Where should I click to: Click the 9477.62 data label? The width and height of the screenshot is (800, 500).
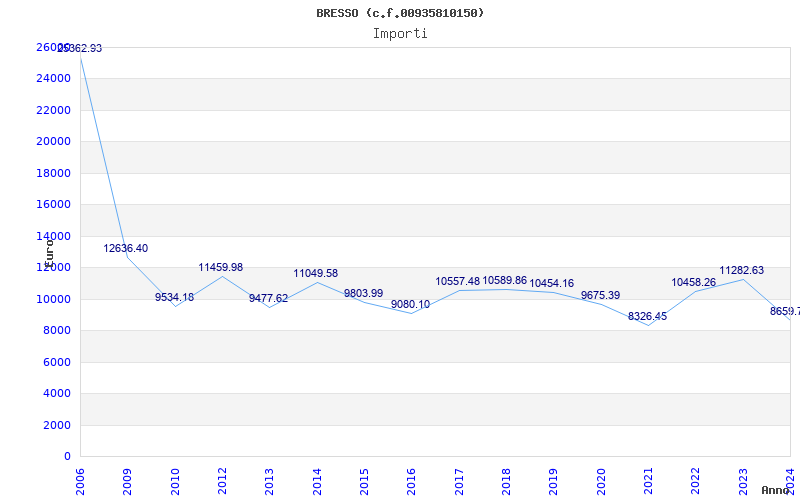[268, 298]
